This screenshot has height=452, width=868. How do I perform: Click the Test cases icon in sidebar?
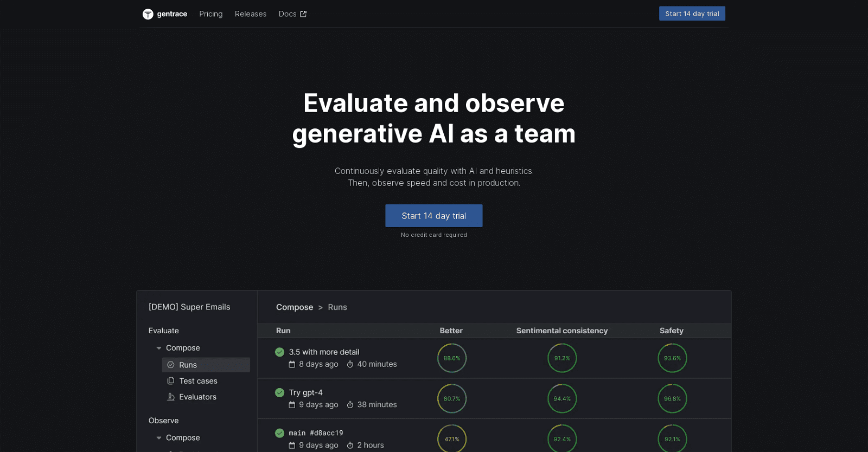click(171, 381)
